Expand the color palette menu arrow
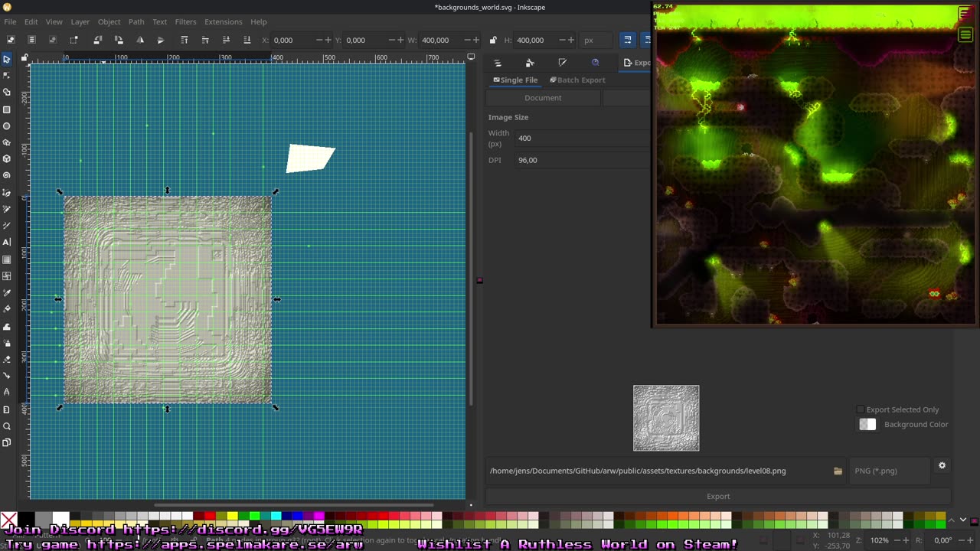Image resolution: width=980 pixels, height=551 pixels. tap(963, 520)
